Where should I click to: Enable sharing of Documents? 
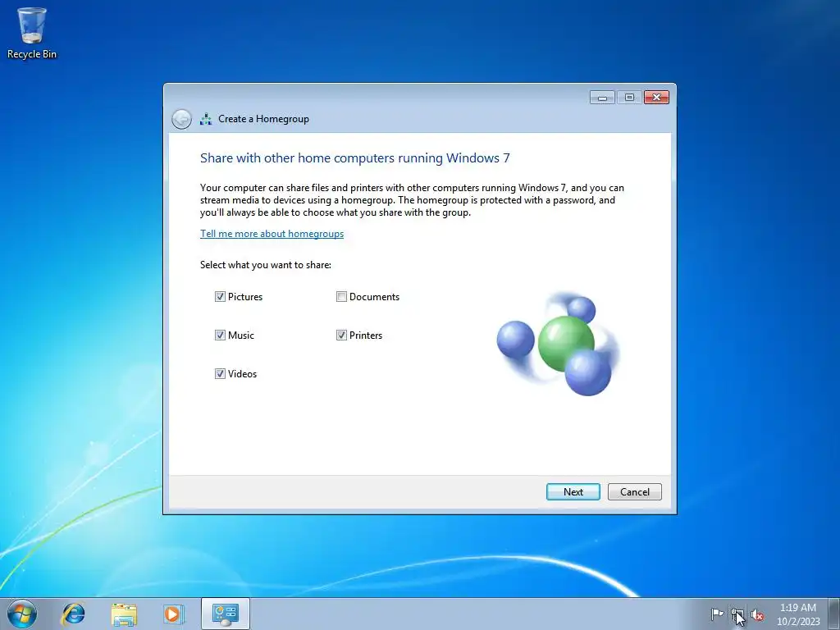341,297
